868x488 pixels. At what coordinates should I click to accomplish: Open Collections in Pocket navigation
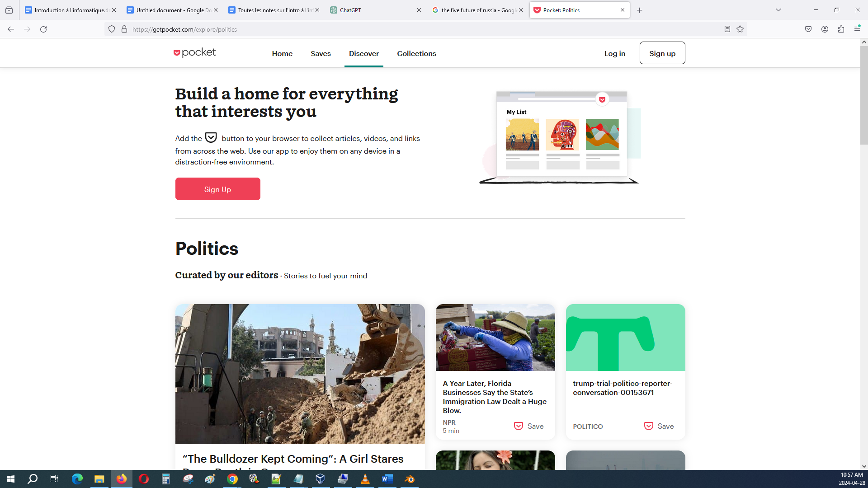click(x=416, y=53)
